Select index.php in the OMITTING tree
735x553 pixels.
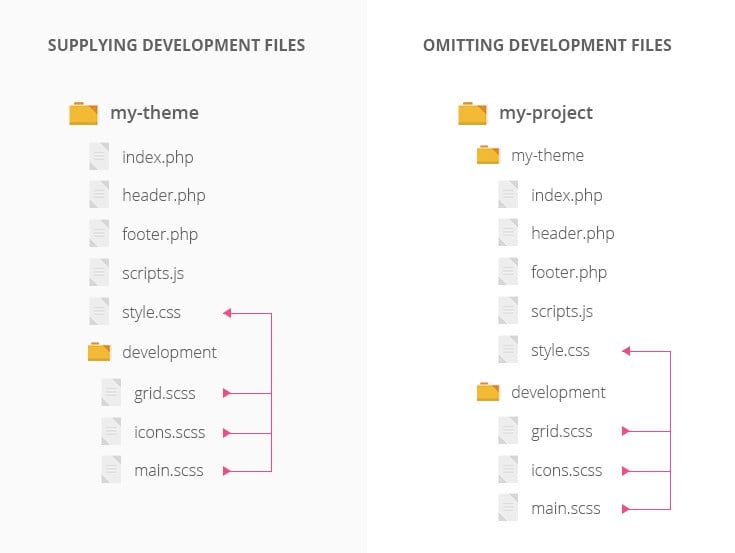coord(567,195)
